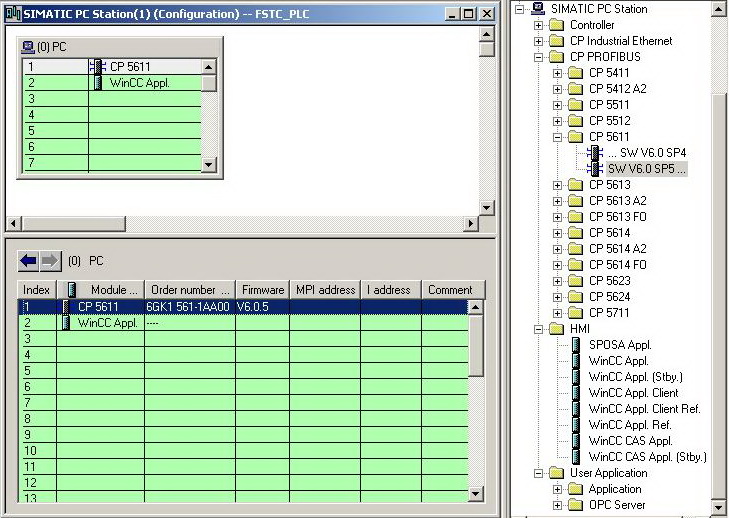
Task: Click the MPI address column header
Action: (x=325, y=290)
